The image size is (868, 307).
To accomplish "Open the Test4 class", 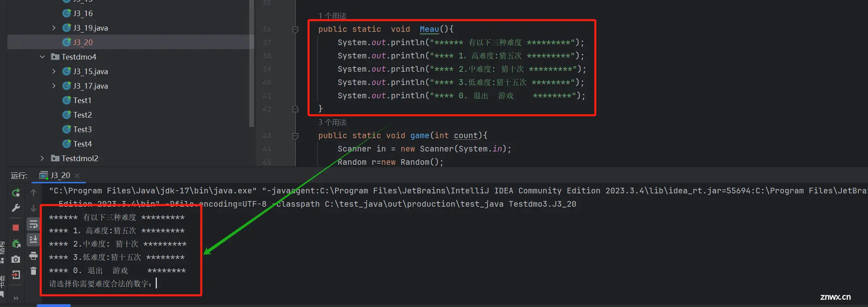I will tap(82, 144).
